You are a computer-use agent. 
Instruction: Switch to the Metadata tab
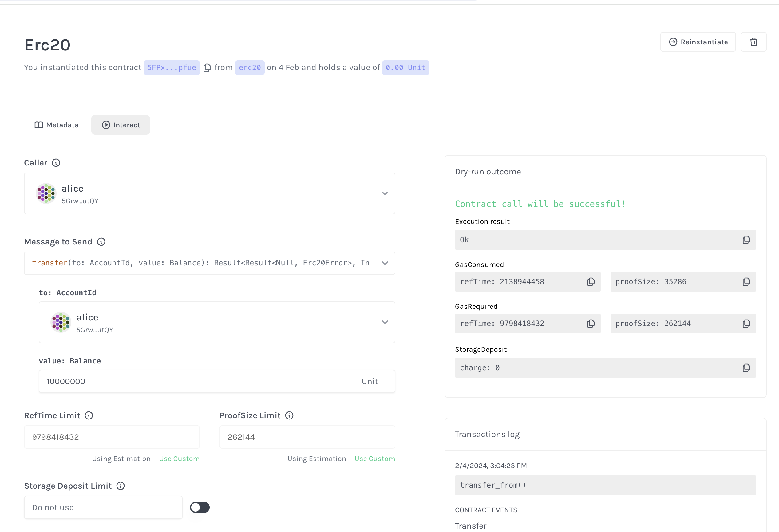[x=57, y=125]
